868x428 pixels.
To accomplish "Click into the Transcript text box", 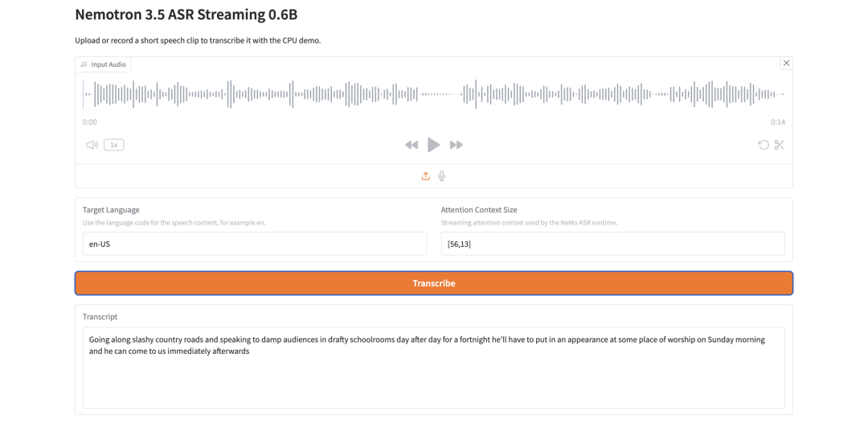I will [x=434, y=368].
